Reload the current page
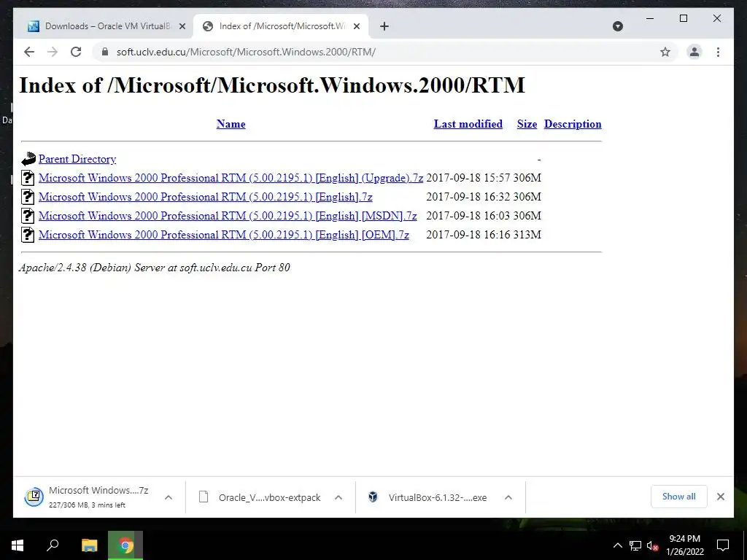 76,52
